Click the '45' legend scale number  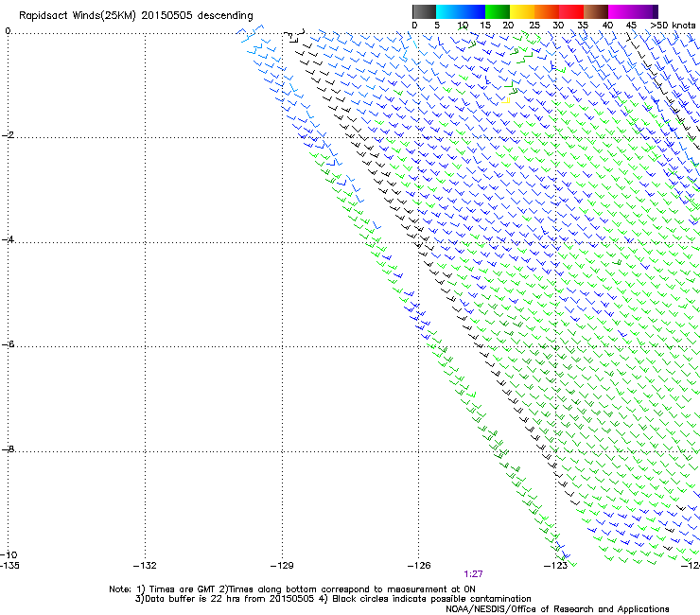[631, 26]
